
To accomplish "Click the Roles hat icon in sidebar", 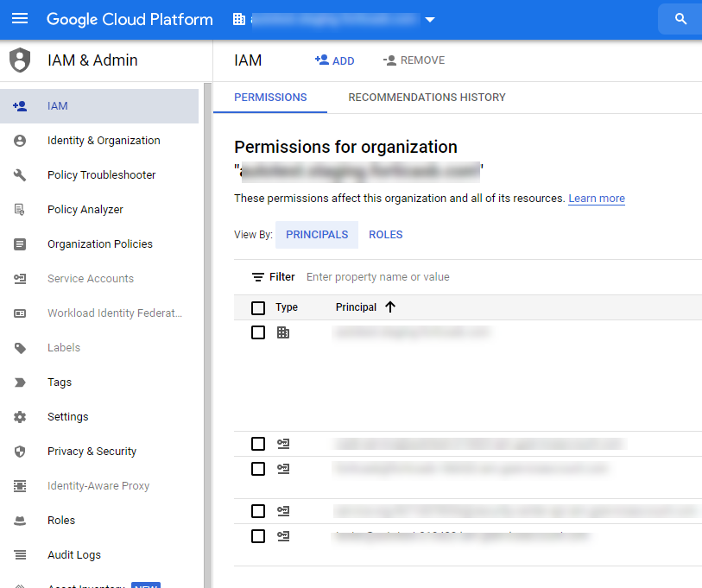I will point(20,521).
